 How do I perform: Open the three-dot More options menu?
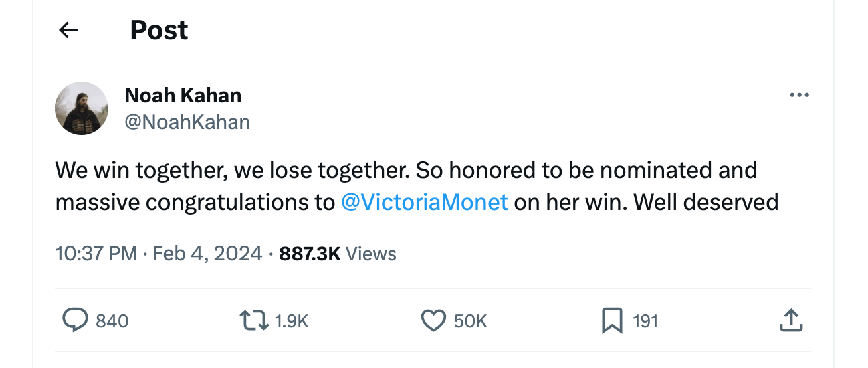(799, 96)
